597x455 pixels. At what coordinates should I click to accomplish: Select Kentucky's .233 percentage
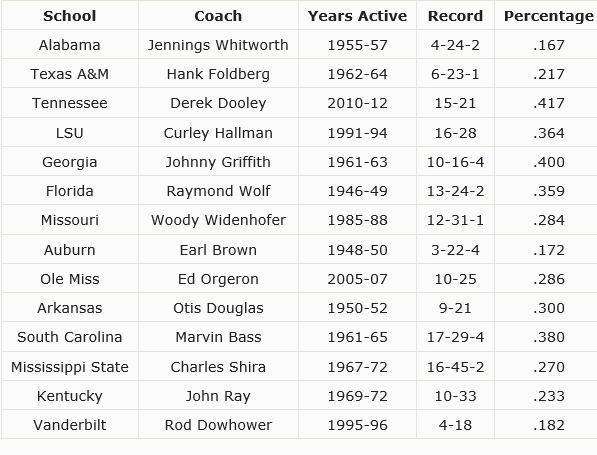point(549,396)
